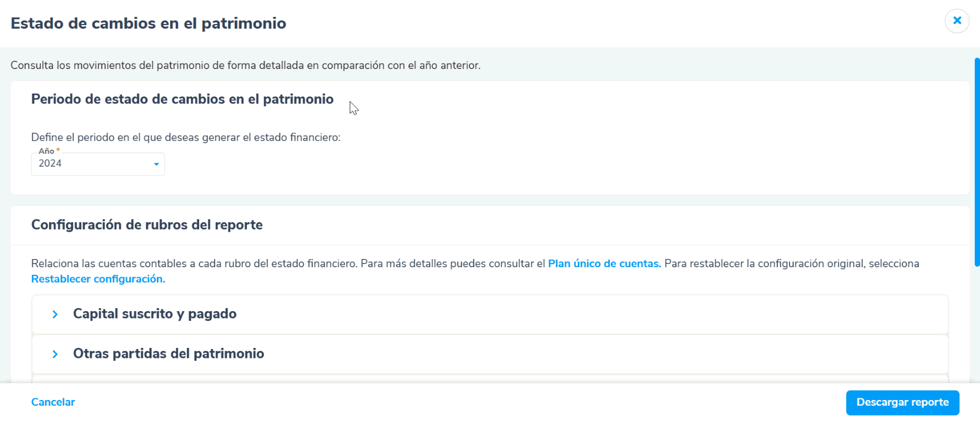Screen dimensions: 980x421
Task: Click the Otras partidas del patrimonio title
Action: tap(168, 354)
